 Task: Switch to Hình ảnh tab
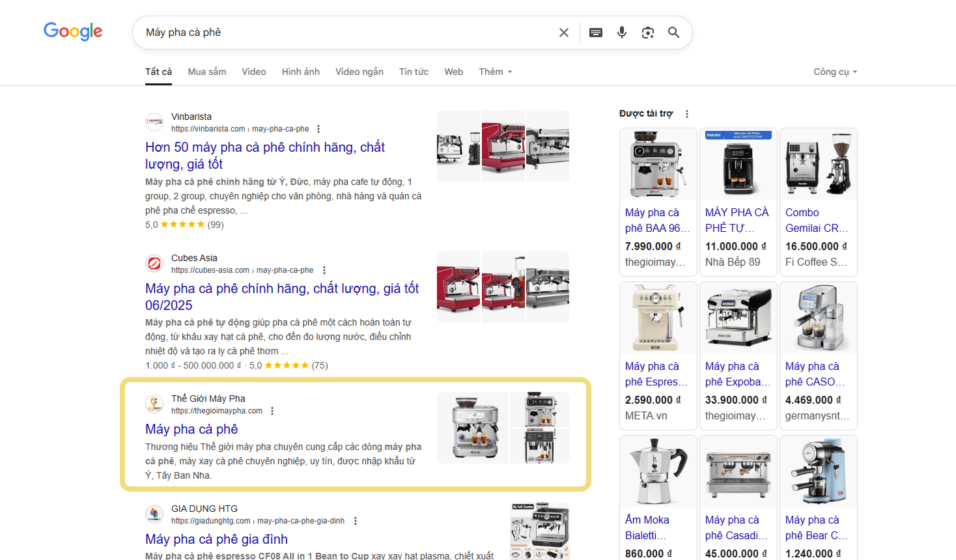(301, 72)
